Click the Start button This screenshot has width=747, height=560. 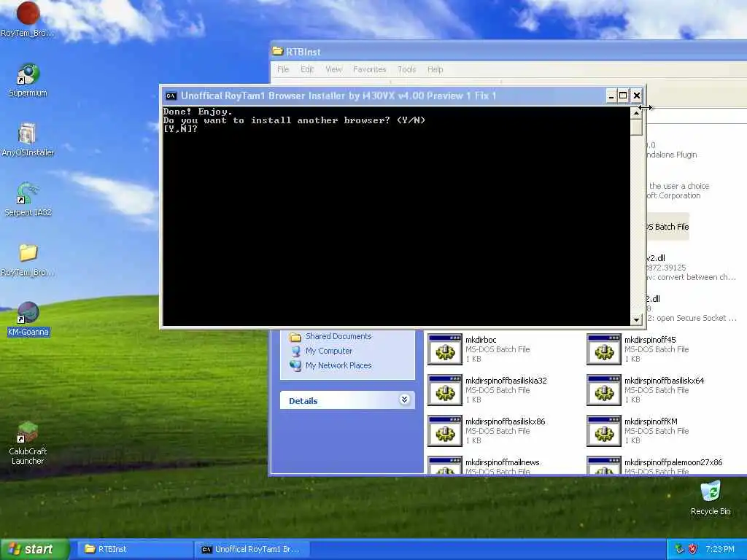pos(35,549)
